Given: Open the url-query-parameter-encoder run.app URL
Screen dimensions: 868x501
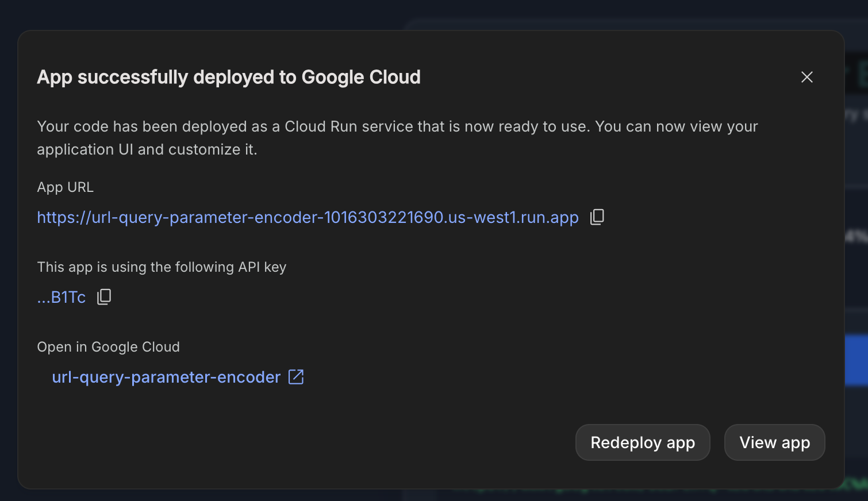Looking at the screenshot, I should click(x=308, y=217).
